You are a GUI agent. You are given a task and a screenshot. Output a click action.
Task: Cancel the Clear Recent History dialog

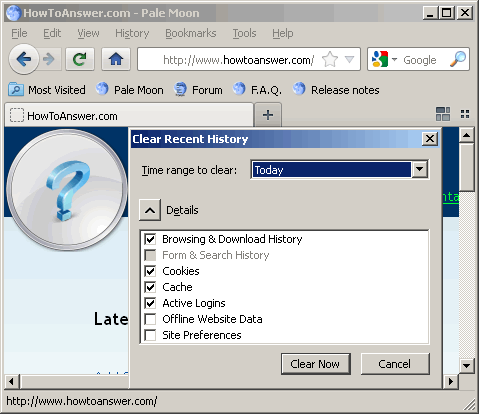click(395, 364)
